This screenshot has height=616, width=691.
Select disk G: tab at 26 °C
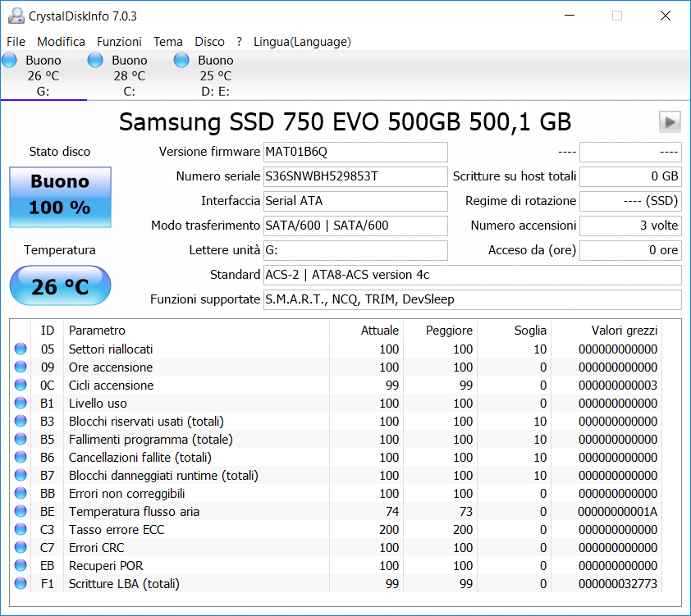tap(43, 75)
